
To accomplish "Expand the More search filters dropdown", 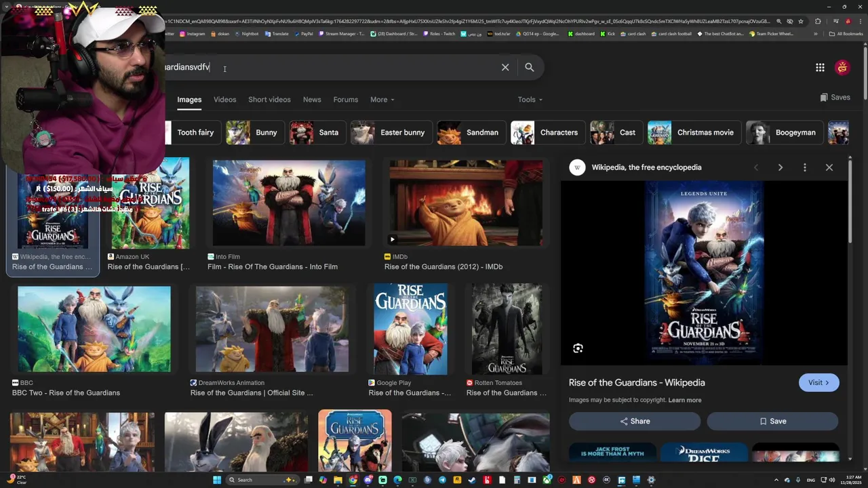I will 382,100.
